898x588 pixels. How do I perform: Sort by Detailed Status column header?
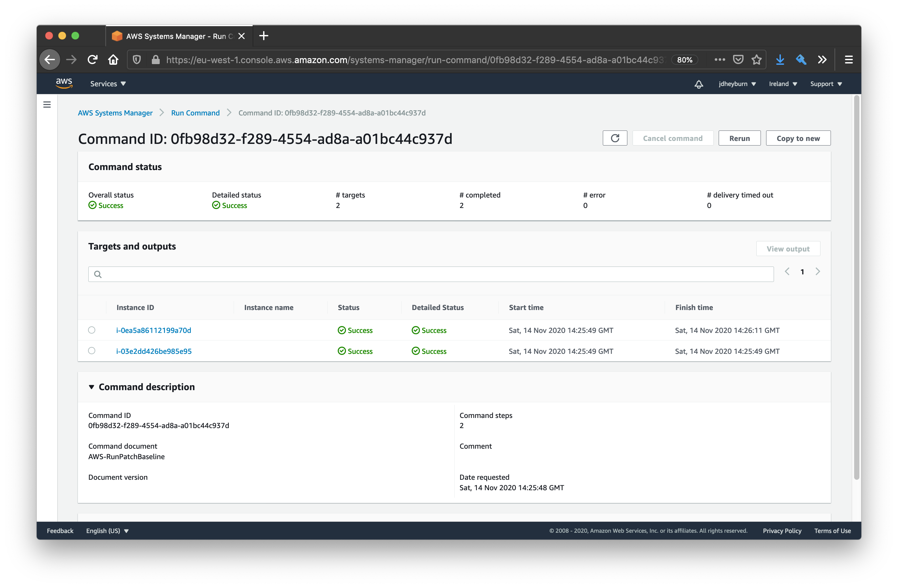[438, 307]
